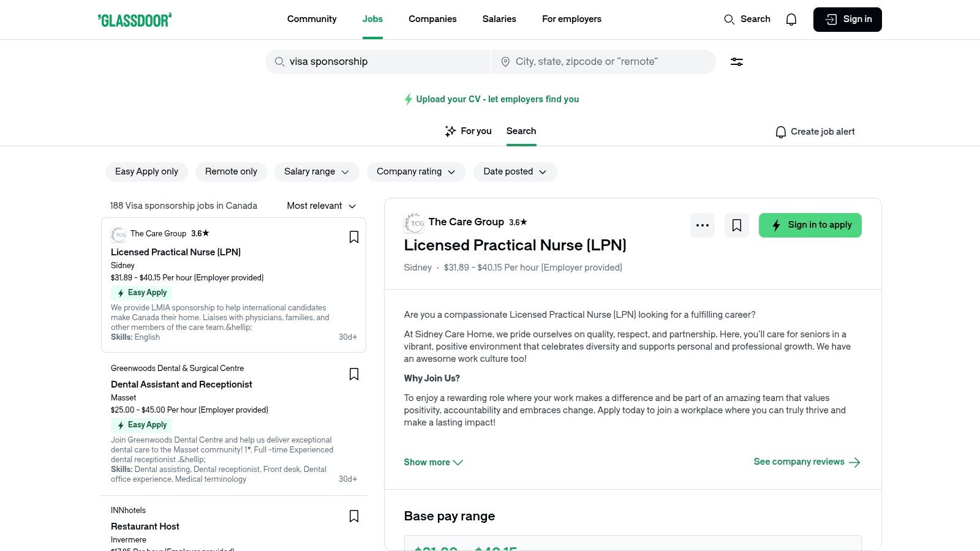Click the city, state, zipcode location field
This screenshot has width=980, height=551.
tap(603, 62)
